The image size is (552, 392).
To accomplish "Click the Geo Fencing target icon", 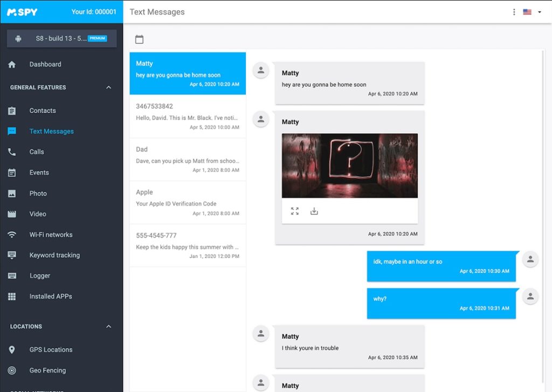I will click(x=12, y=370).
